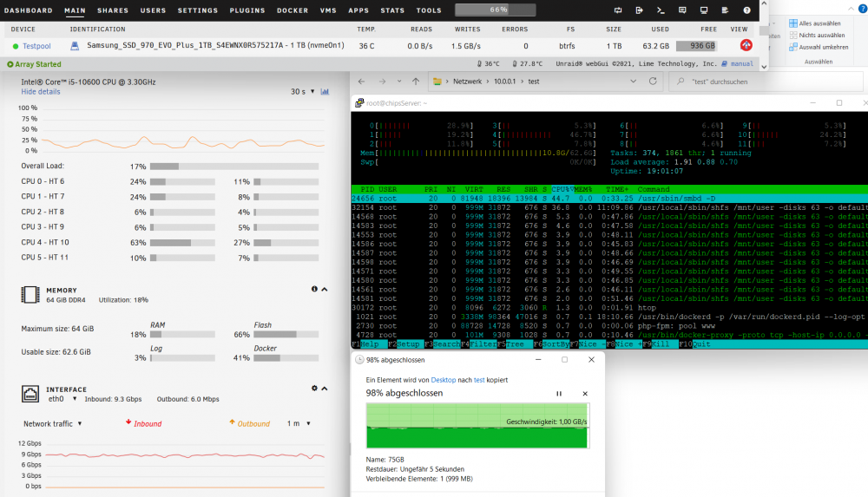The image size is (868, 497).
Task: Click the interface network icon
Action: pos(30,394)
